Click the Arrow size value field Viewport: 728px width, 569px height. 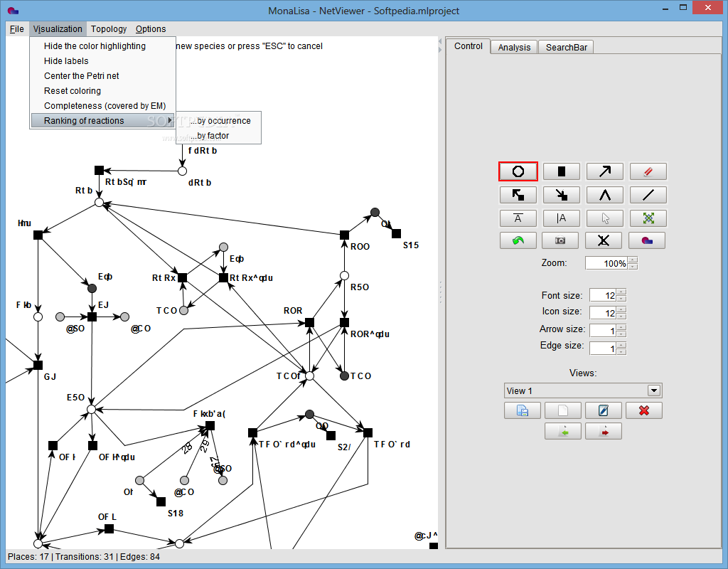point(603,331)
